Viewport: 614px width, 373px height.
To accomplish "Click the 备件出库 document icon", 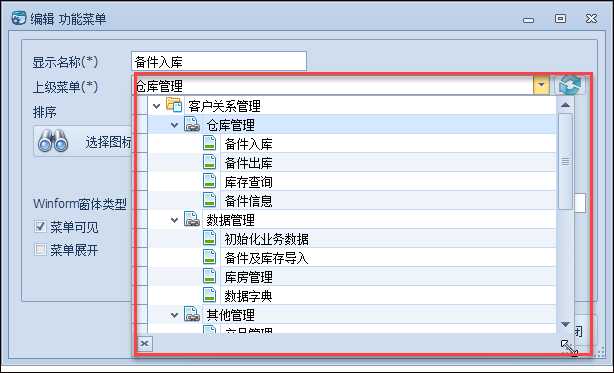I will click(209, 162).
